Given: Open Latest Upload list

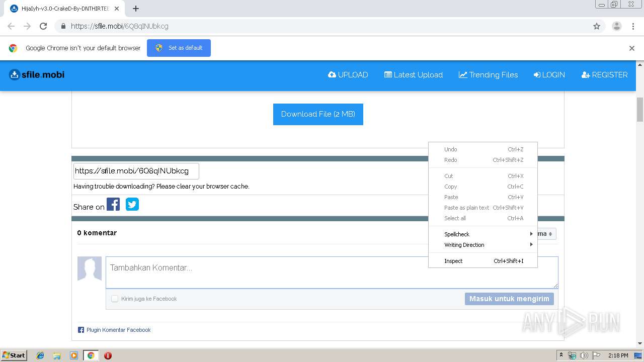Looking at the screenshot, I should coord(414,75).
